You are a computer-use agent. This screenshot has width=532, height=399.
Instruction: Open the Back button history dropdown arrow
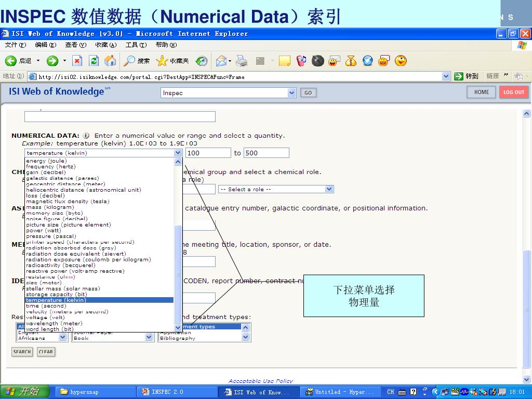coord(38,61)
